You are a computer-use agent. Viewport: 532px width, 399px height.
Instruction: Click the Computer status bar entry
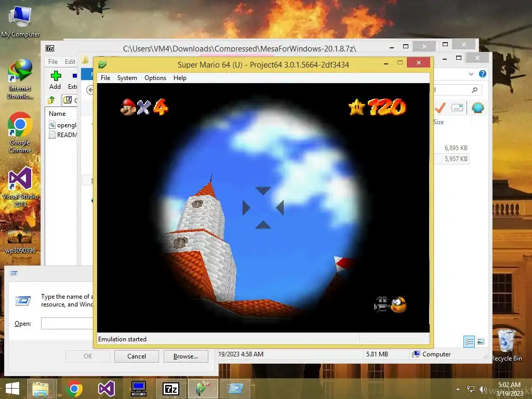pyautogui.click(x=431, y=354)
